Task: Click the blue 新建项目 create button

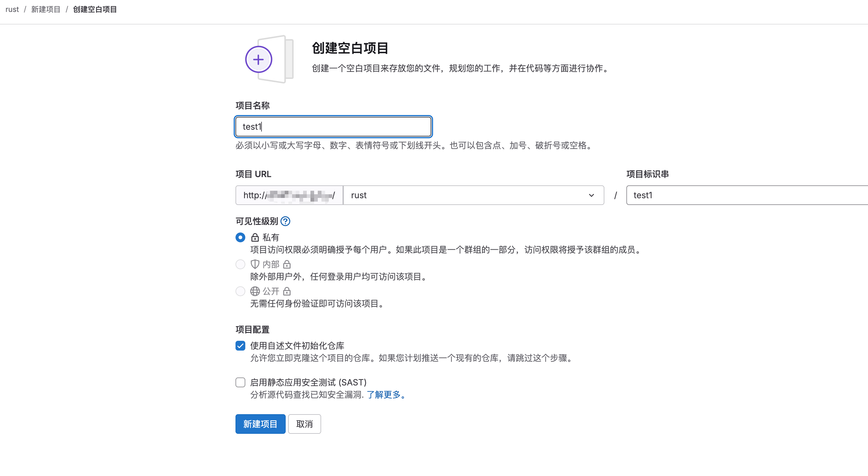Action: 260,424
